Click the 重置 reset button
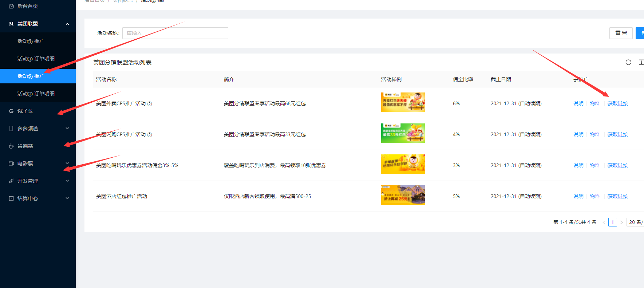The image size is (644, 288). coord(621,33)
